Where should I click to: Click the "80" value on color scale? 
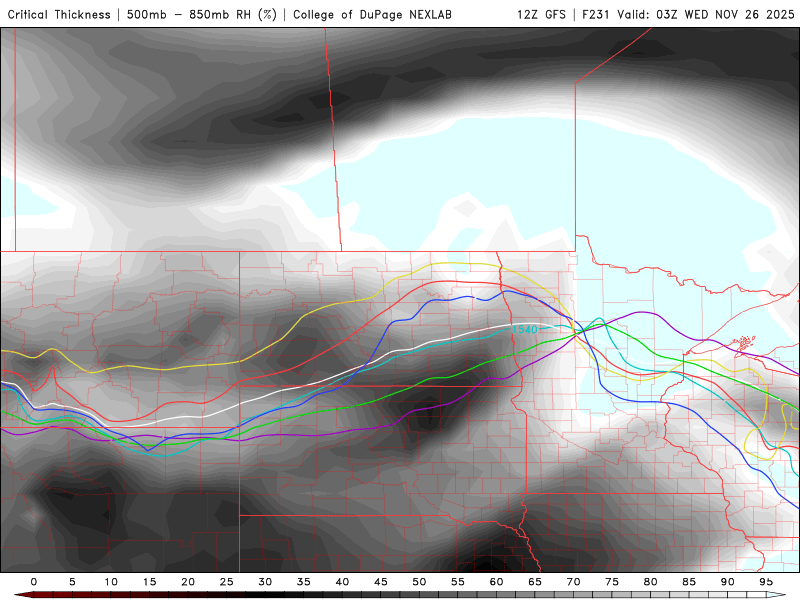point(651,582)
